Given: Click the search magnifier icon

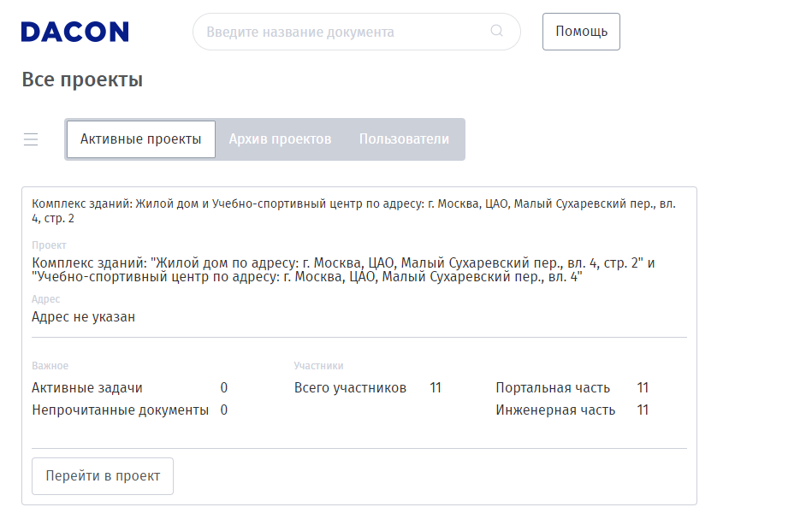Looking at the screenshot, I should (x=497, y=32).
